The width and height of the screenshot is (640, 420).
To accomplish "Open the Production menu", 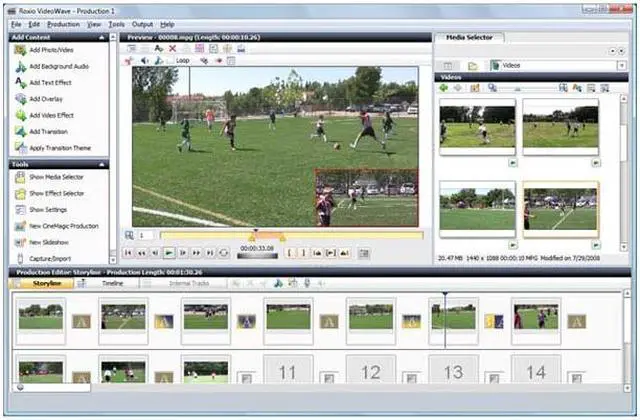I will tap(63, 24).
